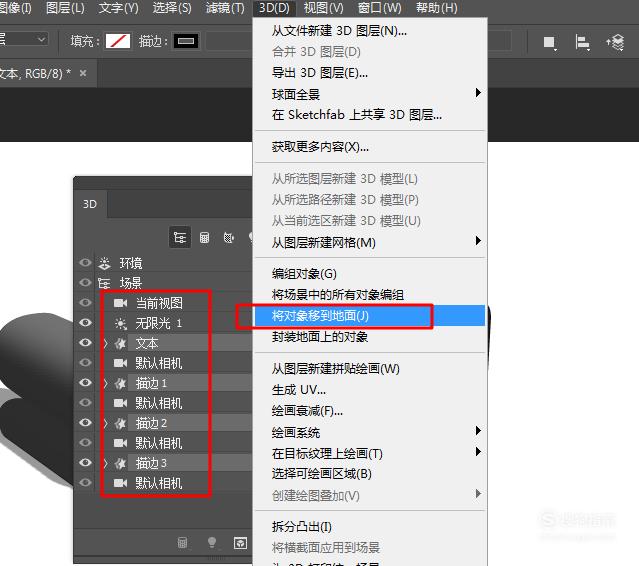The image size is (639, 566).
Task: Expand 从图层新建网格(M) submenu
Action: tap(370, 242)
